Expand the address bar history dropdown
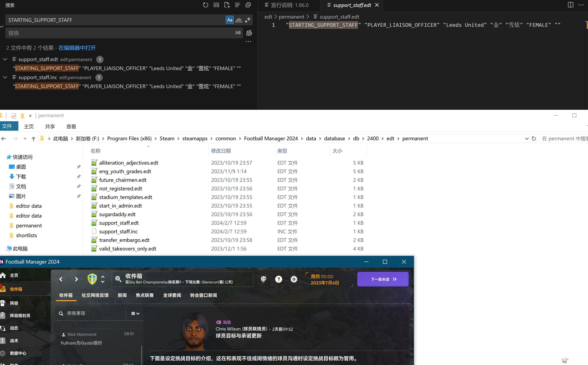 527,139
